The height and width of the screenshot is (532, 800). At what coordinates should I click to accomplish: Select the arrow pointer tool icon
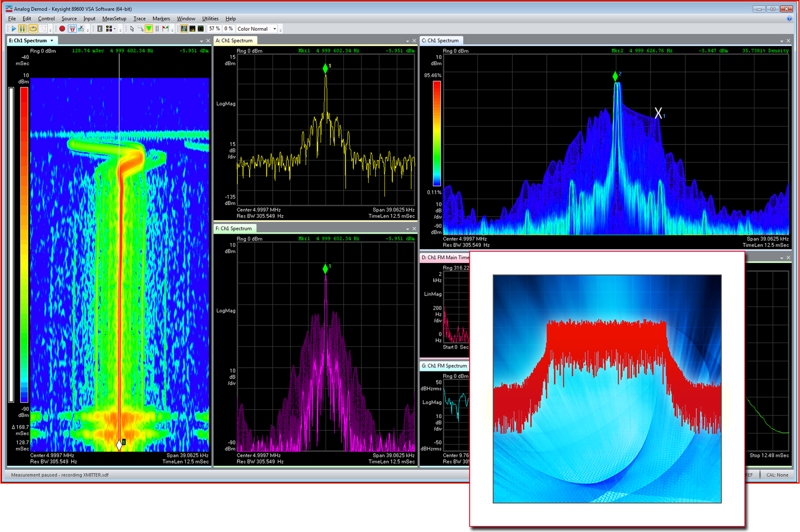coord(132,28)
